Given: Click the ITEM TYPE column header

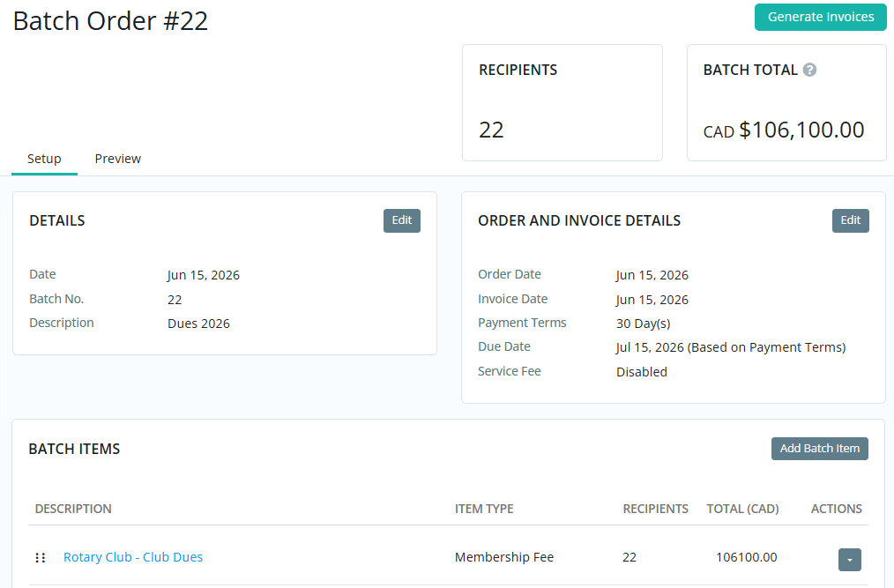Looking at the screenshot, I should [x=484, y=509].
